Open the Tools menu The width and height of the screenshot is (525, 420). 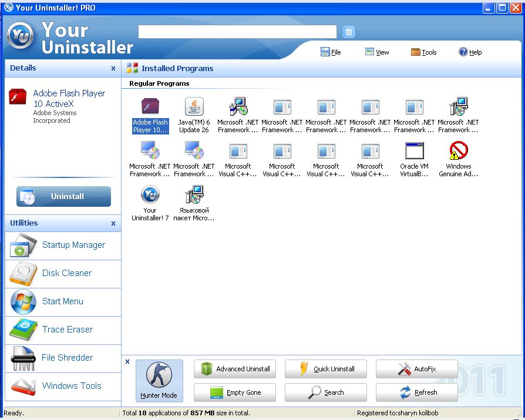point(424,52)
